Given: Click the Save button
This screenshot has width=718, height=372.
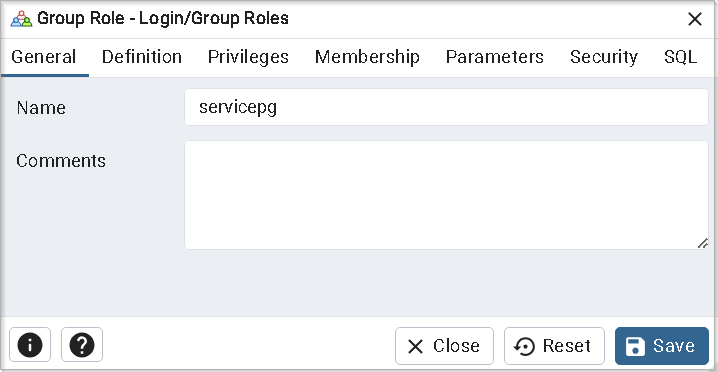Looking at the screenshot, I should coord(662,346).
